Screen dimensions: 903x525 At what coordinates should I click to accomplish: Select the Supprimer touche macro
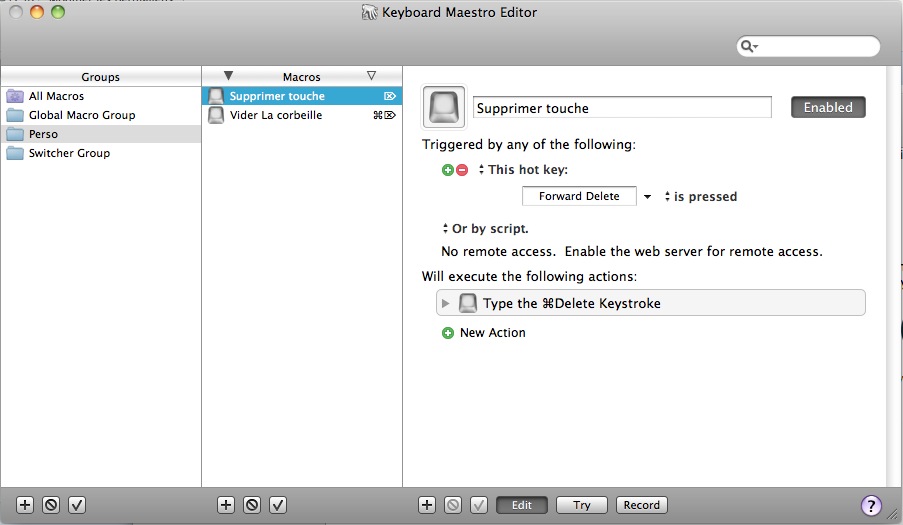click(302, 96)
